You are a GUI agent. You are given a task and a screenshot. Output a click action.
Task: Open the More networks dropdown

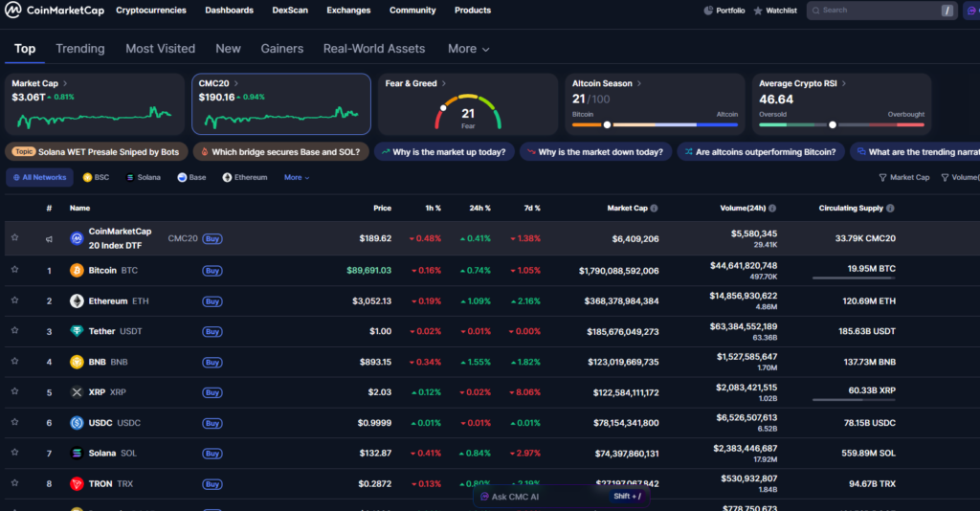coord(297,177)
